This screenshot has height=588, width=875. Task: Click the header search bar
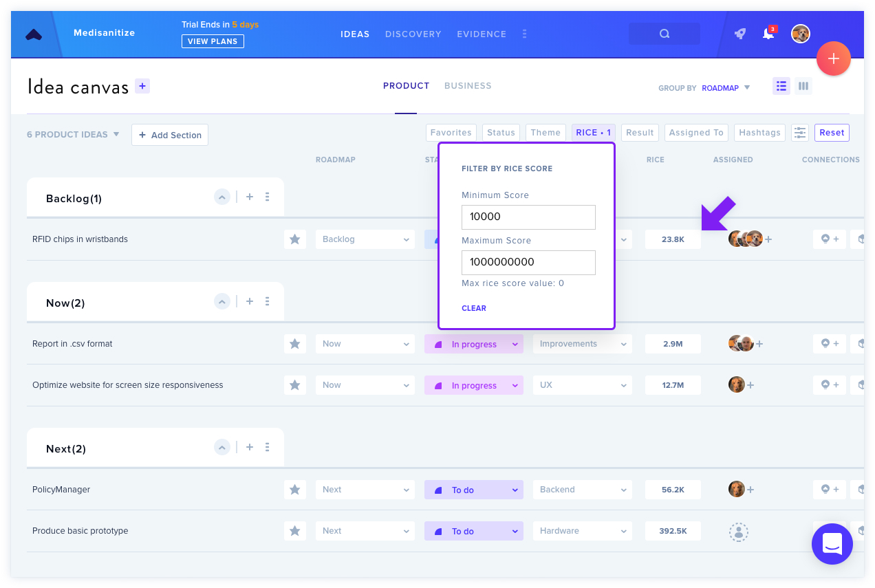pos(664,34)
